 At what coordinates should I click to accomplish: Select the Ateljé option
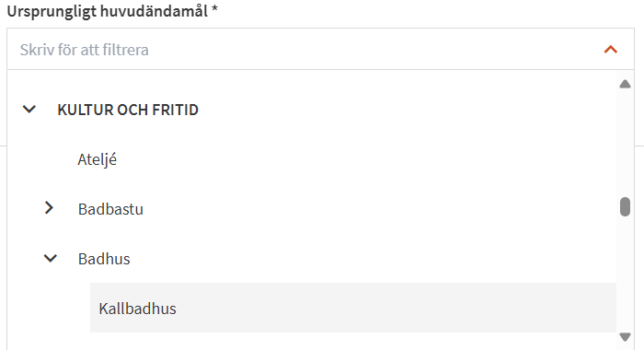tap(97, 159)
